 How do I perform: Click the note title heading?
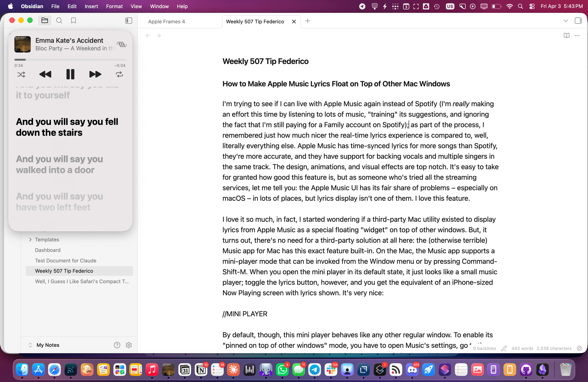(265, 61)
